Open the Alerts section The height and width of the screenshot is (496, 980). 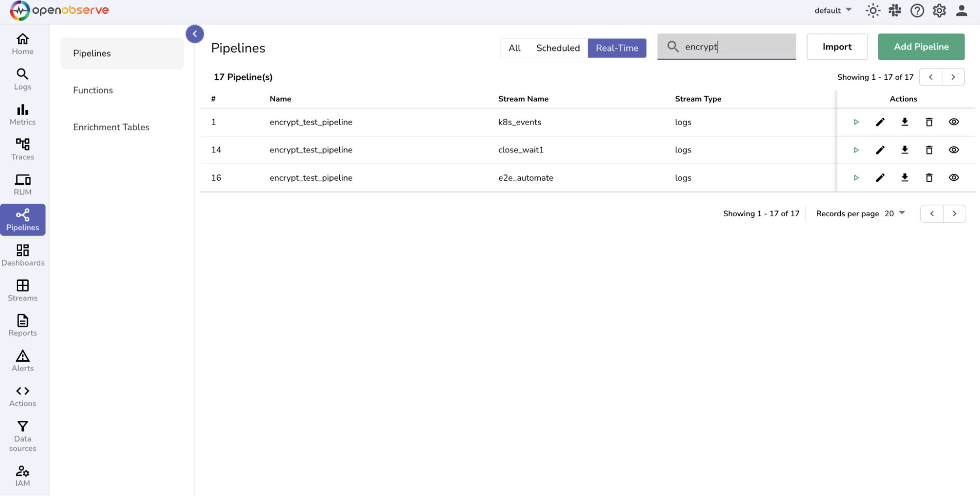(x=23, y=361)
